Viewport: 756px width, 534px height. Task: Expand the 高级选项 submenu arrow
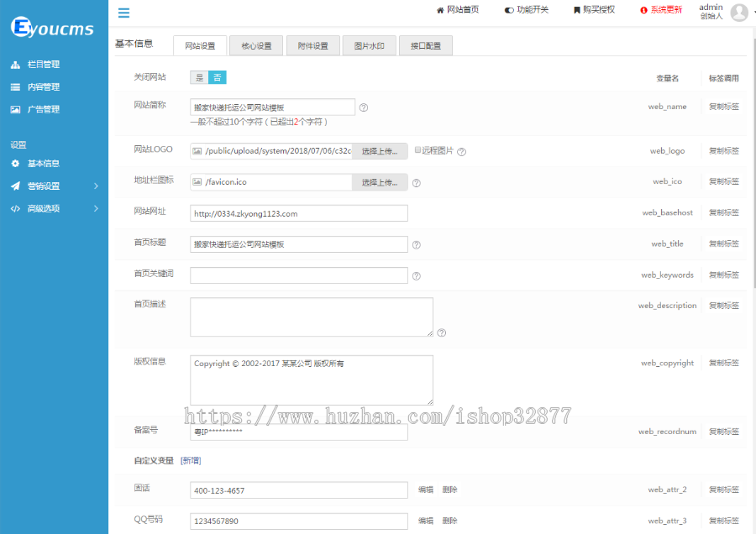[x=96, y=209]
